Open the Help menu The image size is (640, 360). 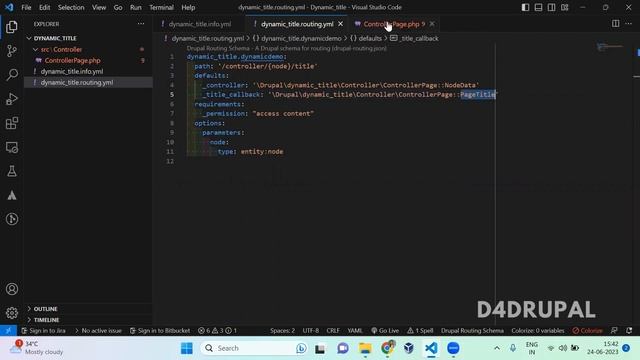coord(188,7)
